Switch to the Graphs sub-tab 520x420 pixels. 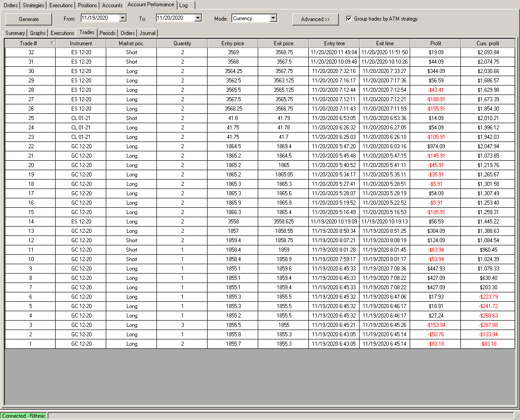click(38, 33)
